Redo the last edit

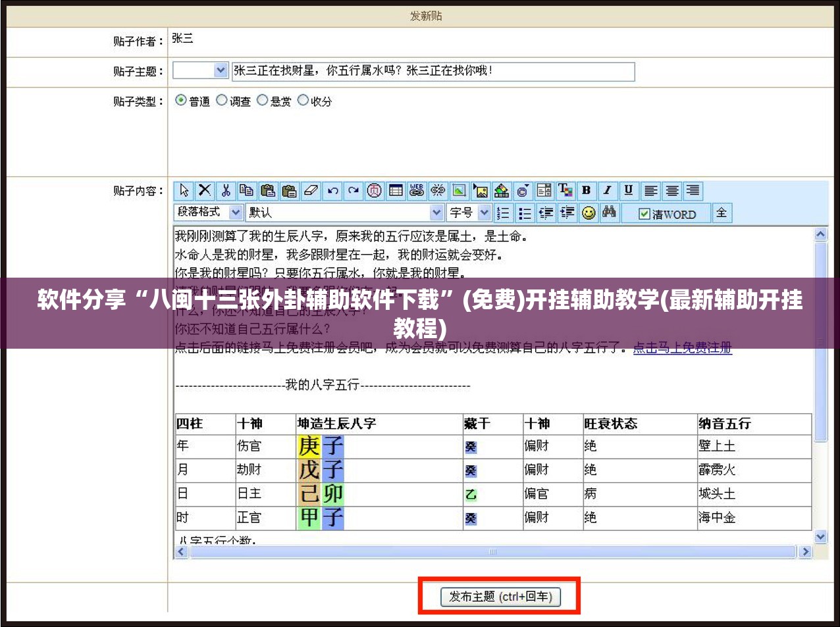pos(354,191)
